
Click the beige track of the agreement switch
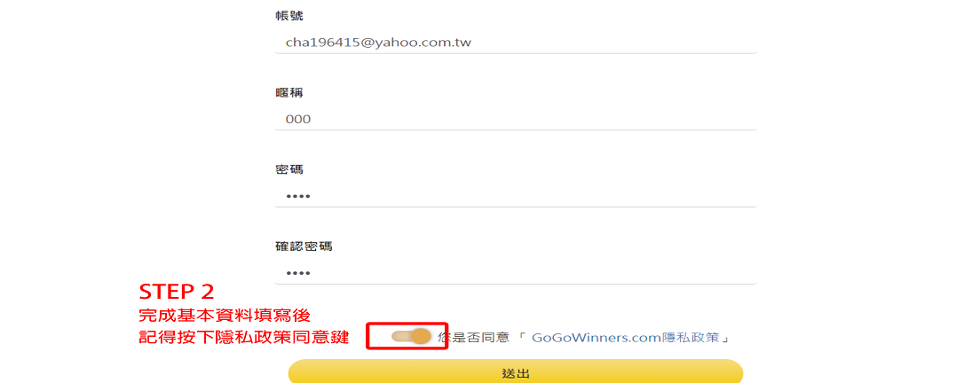click(x=402, y=336)
